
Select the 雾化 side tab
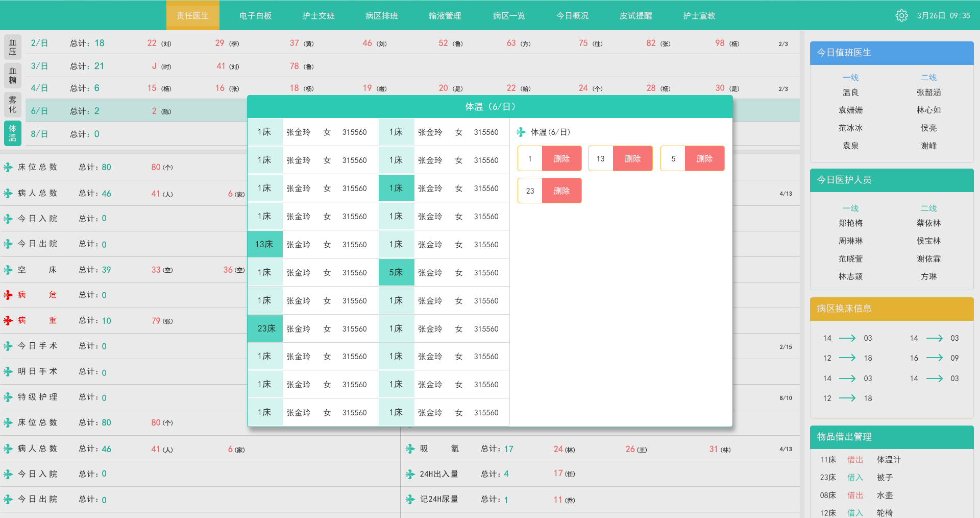[13, 104]
